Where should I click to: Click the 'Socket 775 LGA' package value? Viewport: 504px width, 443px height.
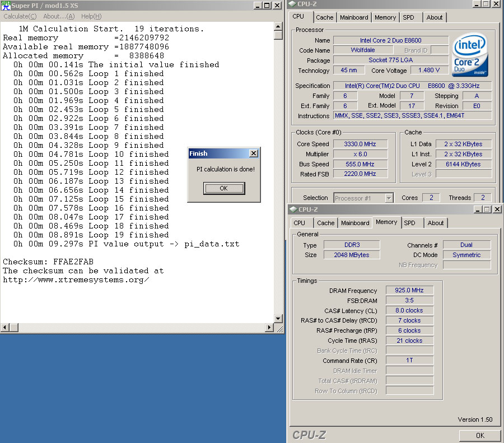pos(390,60)
